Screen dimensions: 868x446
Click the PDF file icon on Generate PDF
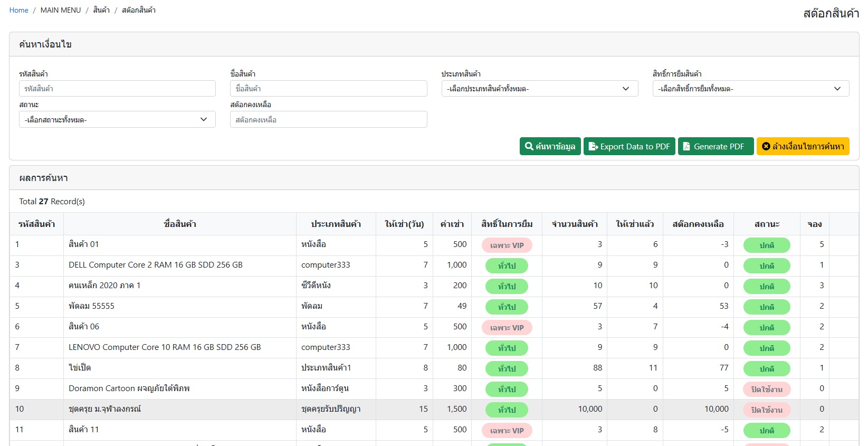[686, 146]
